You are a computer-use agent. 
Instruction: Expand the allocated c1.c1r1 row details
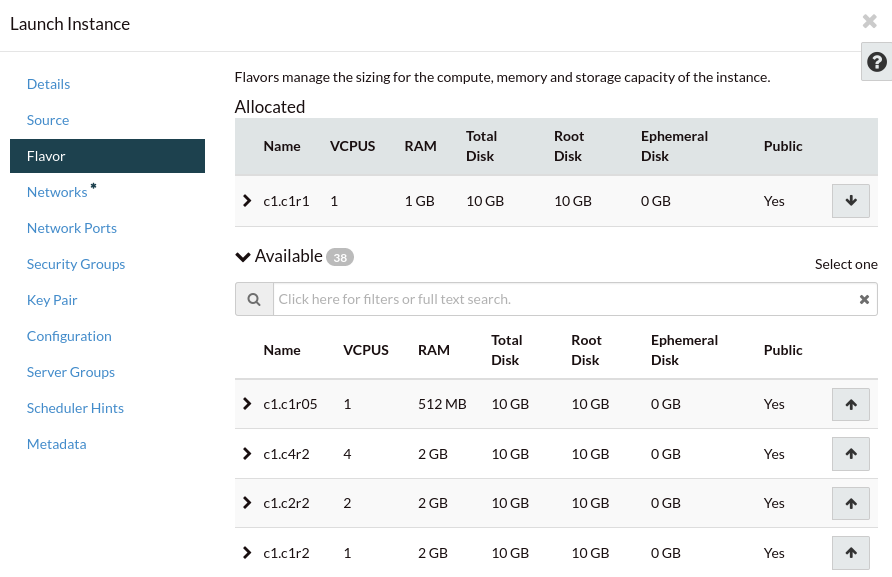coord(247,201)
